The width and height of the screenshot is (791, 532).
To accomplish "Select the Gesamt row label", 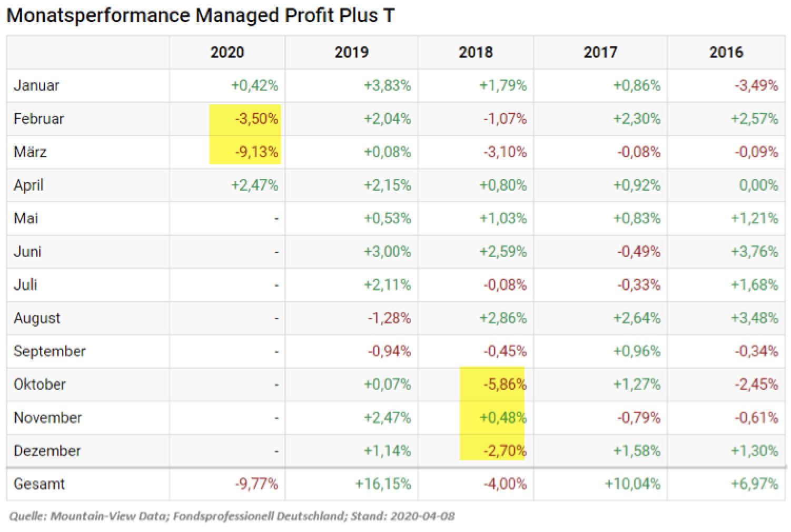I will pos(39,484).
